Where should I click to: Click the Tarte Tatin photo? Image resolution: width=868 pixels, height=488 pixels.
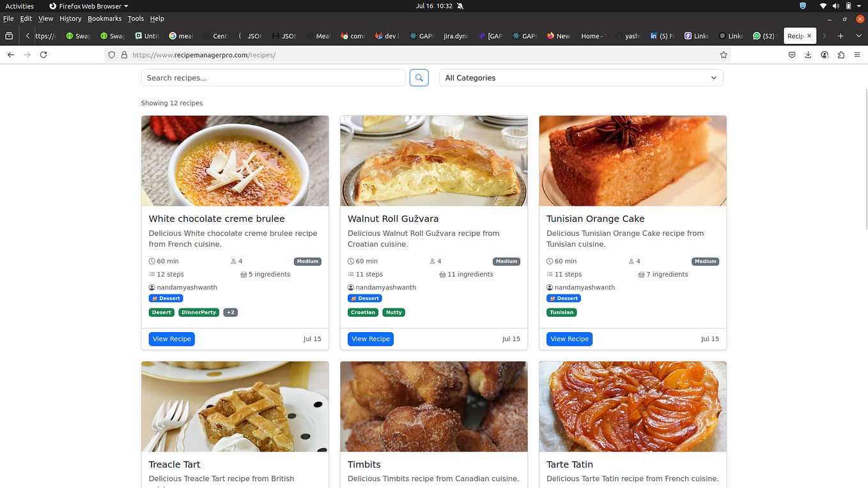point(633,407)
